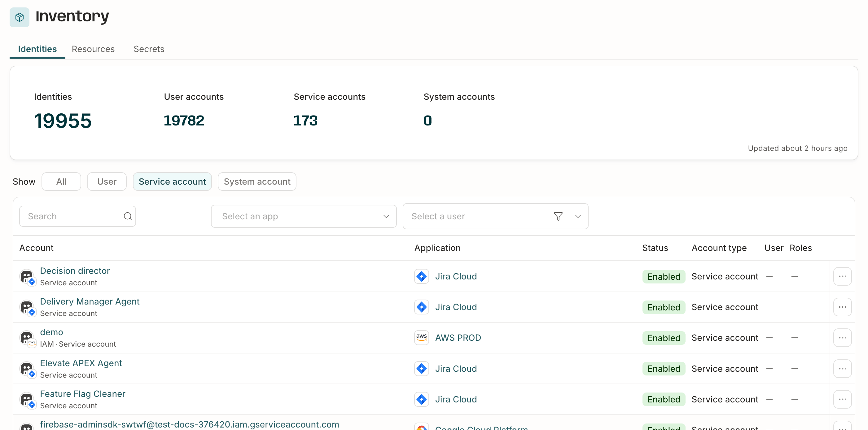Open Jira Cloud link in Decision director row

[456, 276]
